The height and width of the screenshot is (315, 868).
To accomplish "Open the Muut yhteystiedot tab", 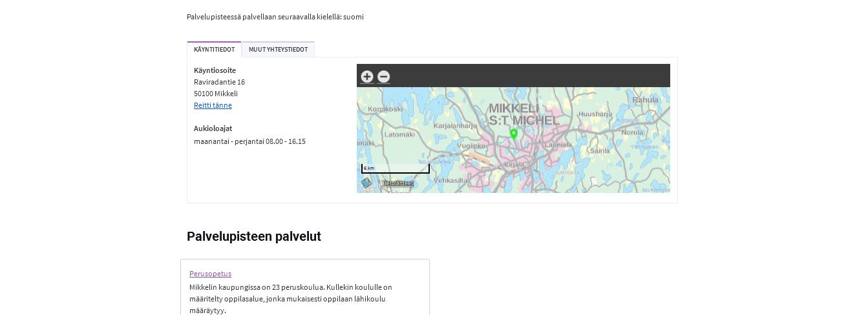I will (278, 50).
